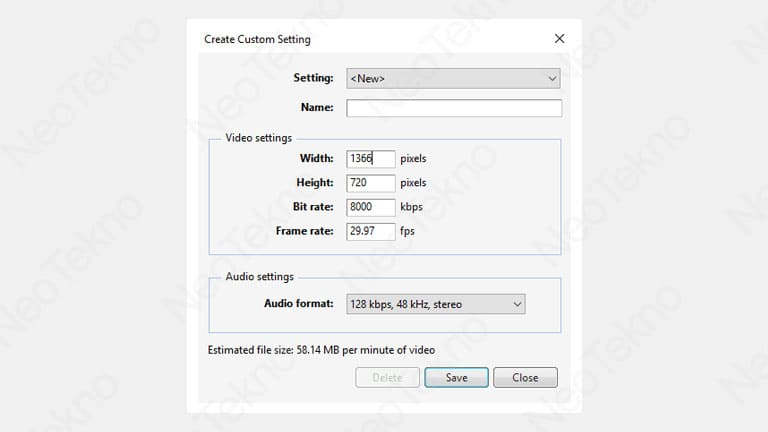Screen dimensions: 768x432
Task: Focus the Width field containing 1366
Action: point(370,158)
